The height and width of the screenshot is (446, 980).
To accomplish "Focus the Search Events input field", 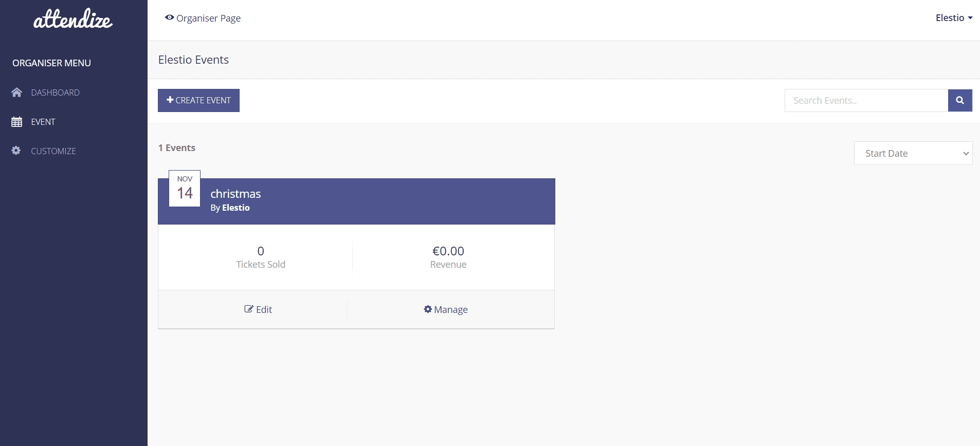I will click(866, 100).
